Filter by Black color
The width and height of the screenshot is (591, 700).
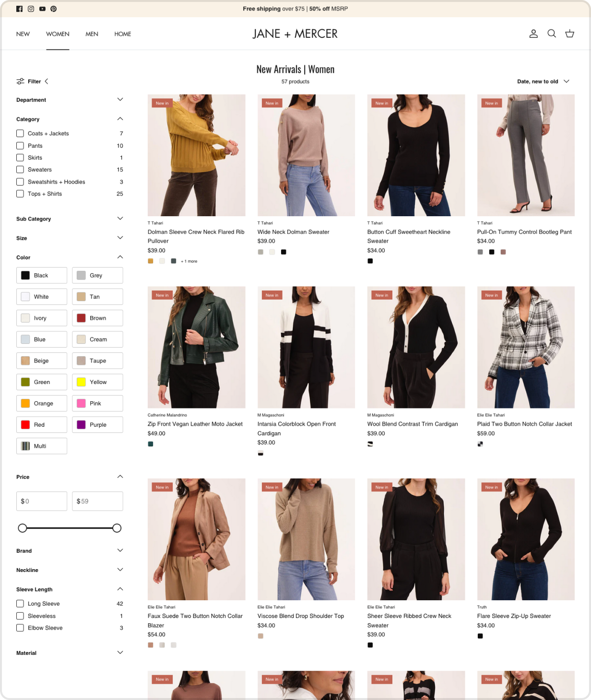pyautogui.click(x=42, y=275)
